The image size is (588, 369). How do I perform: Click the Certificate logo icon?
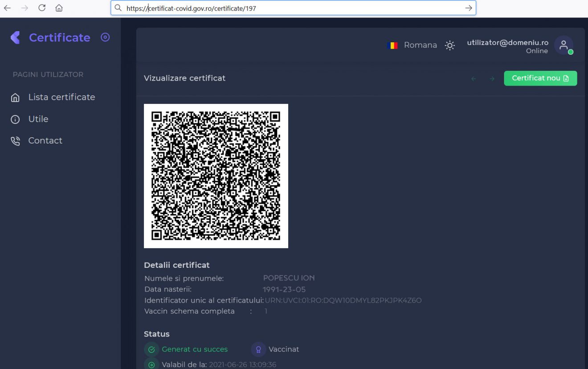(16, 37)
